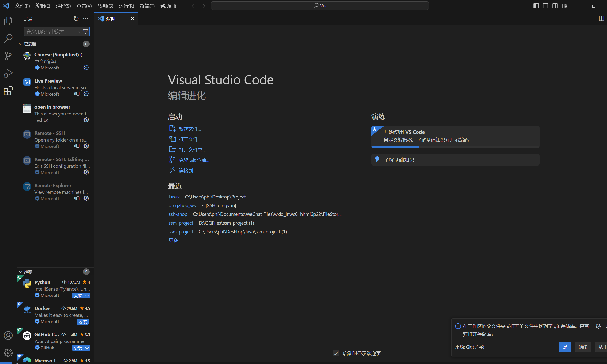Screen dimensions: 607x364
Task: Install the Docker extension
Action: tap(83, 322)
